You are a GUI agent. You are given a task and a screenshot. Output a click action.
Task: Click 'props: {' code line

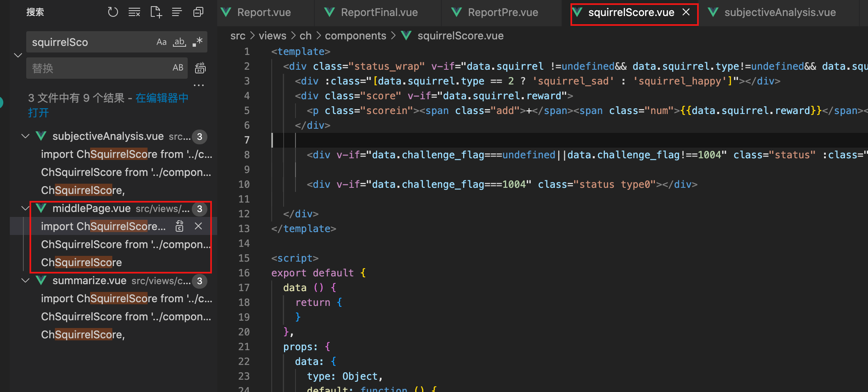tap(307, 347)
